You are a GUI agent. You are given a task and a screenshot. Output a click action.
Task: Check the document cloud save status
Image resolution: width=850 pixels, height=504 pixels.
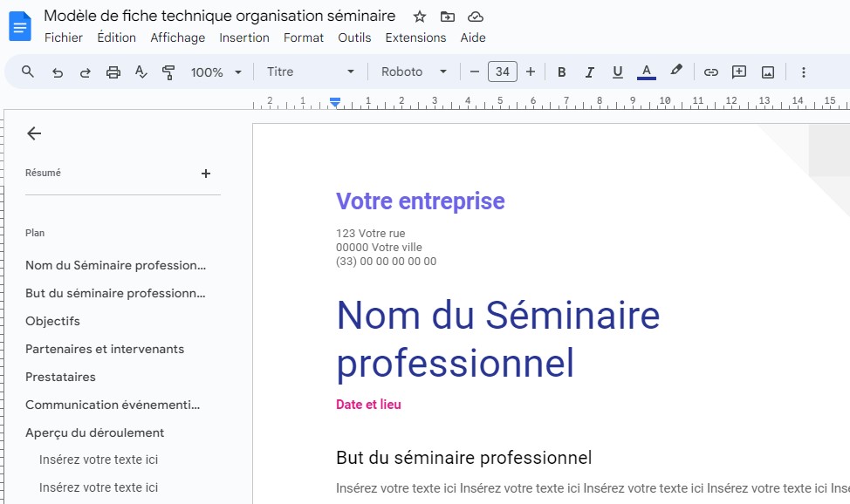pyautogui.click(x=475, y=16)
